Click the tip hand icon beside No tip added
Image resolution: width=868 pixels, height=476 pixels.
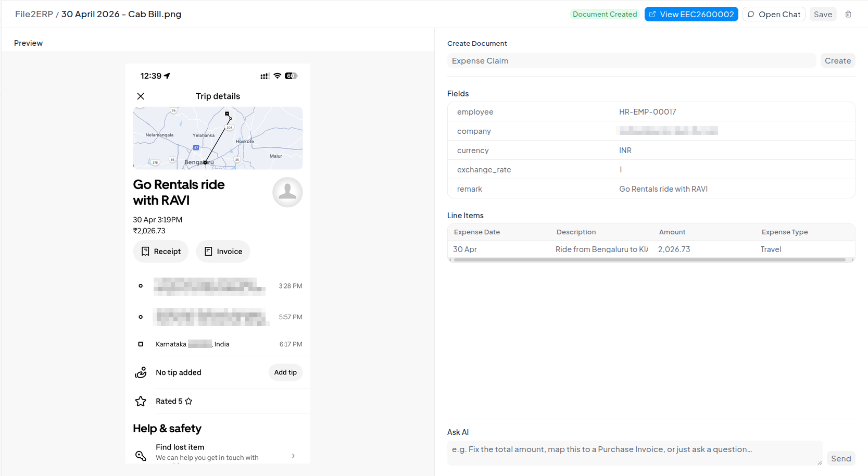[141, 372]
